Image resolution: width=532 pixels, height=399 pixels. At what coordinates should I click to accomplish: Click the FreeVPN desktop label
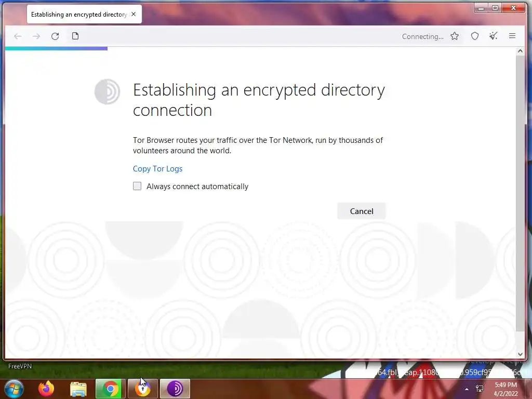[x=20, y=366]
